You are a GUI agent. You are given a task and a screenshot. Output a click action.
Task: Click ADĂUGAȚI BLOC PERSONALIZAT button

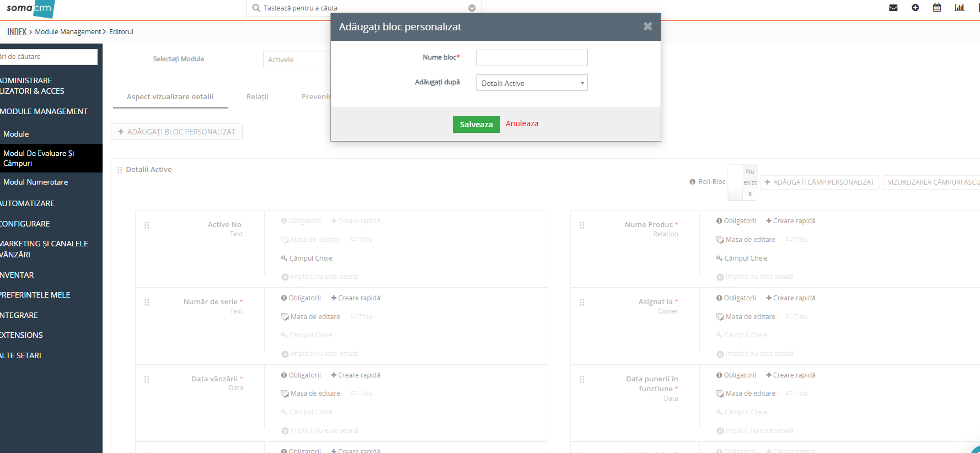tap(176, 132)
